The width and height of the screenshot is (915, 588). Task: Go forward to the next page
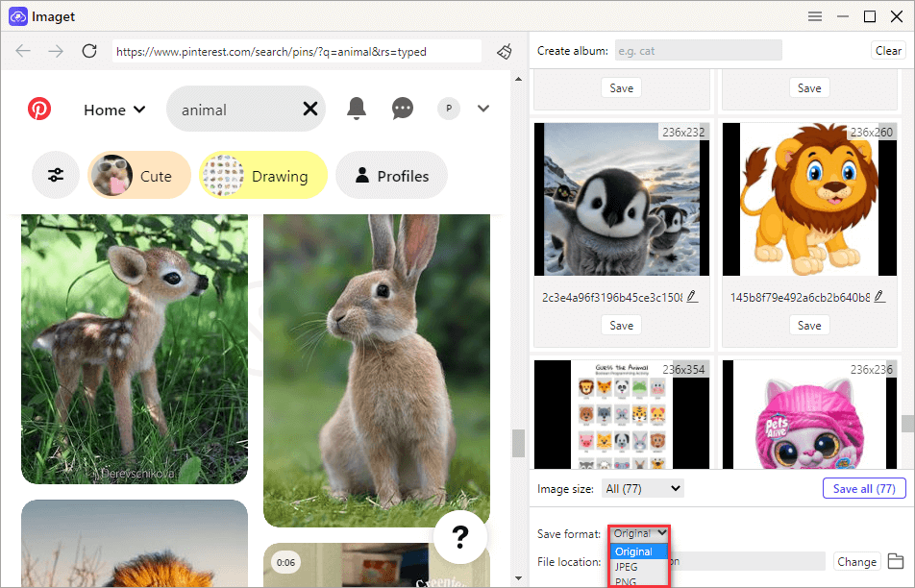(56, 51)
